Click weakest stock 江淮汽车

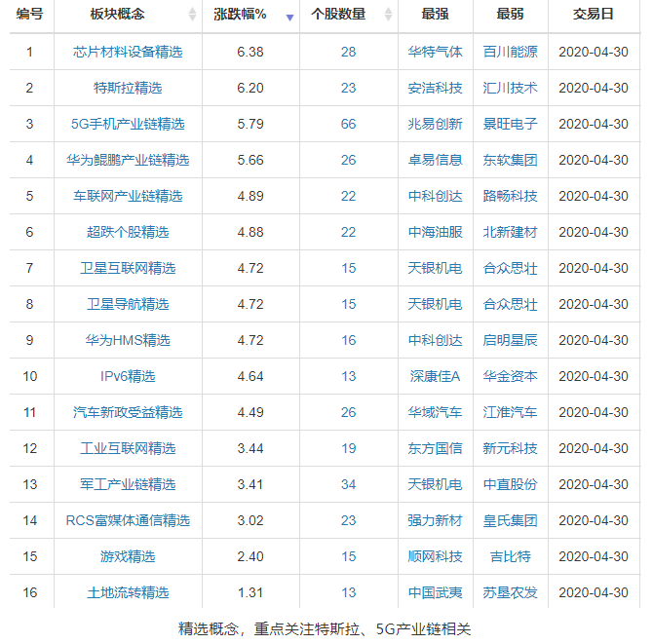click(510, 412)
